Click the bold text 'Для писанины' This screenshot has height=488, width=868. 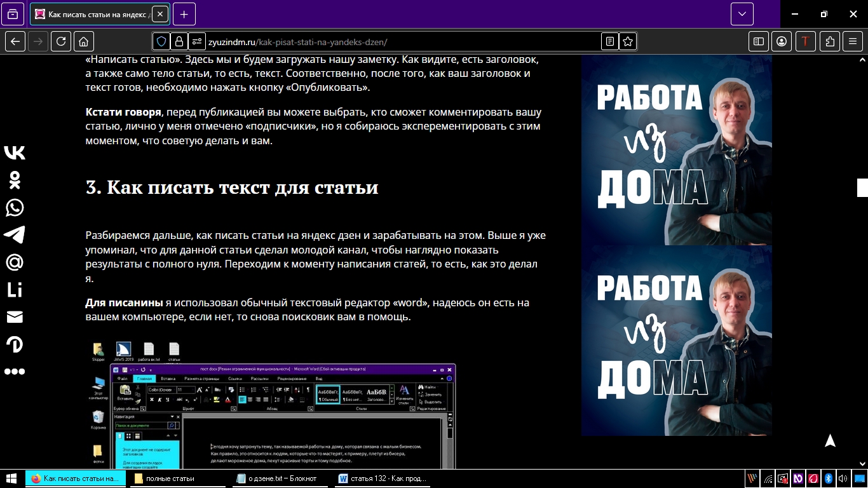124,303
